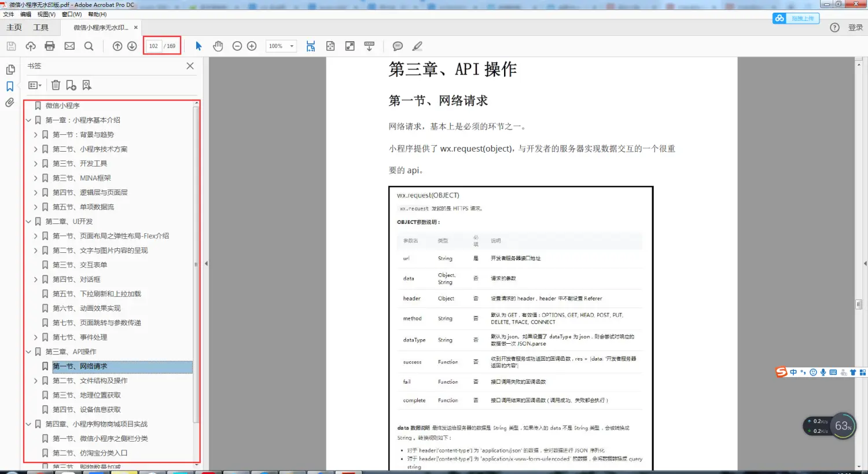Print the document with the printer icon

click(x=50, y=46)
